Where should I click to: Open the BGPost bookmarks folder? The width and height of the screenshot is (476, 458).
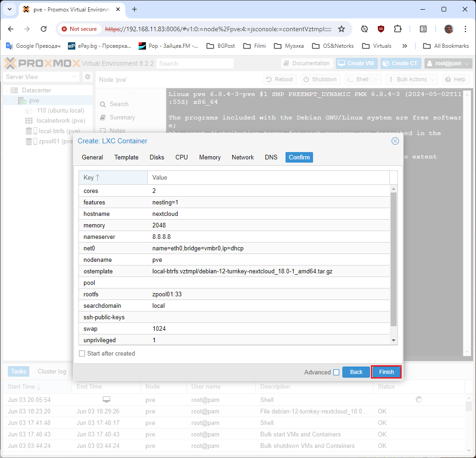[221, 46]
